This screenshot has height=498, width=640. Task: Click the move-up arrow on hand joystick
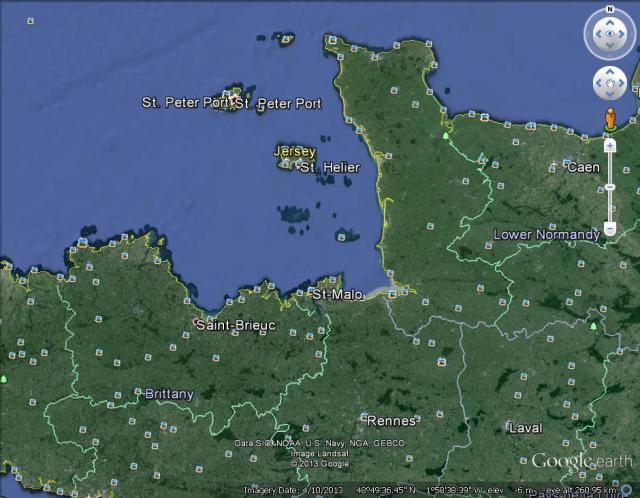point(610,72)
